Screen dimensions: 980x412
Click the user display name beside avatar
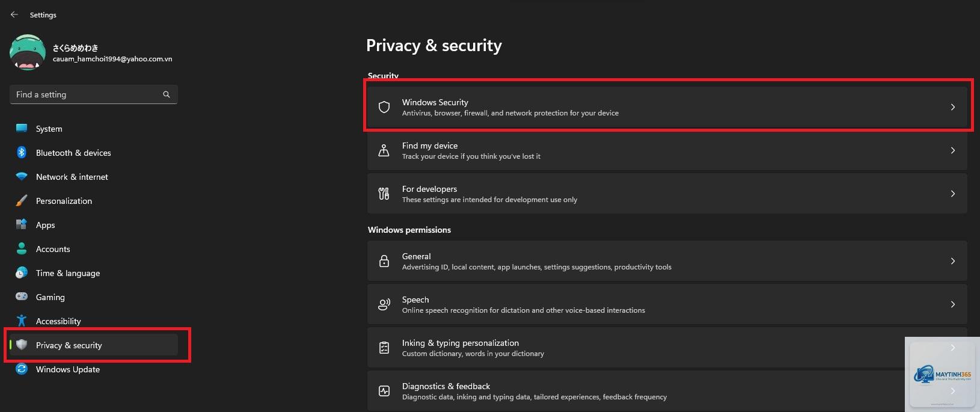point(75,48)
